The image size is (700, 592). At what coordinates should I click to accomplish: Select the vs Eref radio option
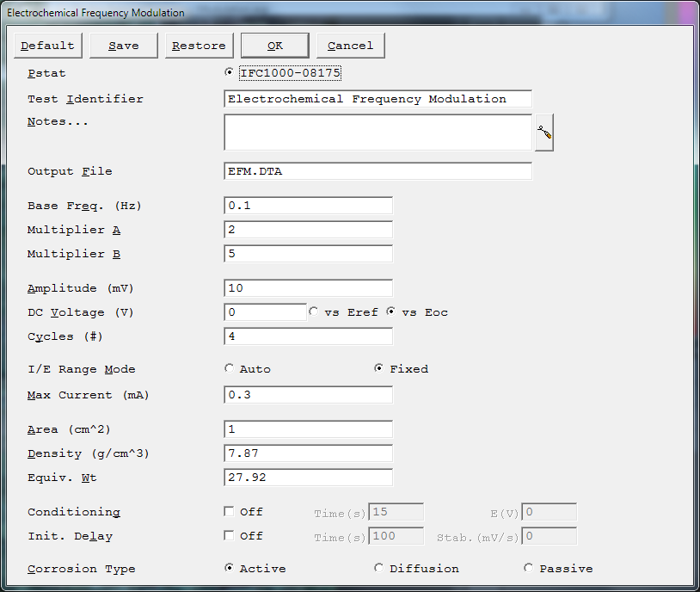click(313, 311)
